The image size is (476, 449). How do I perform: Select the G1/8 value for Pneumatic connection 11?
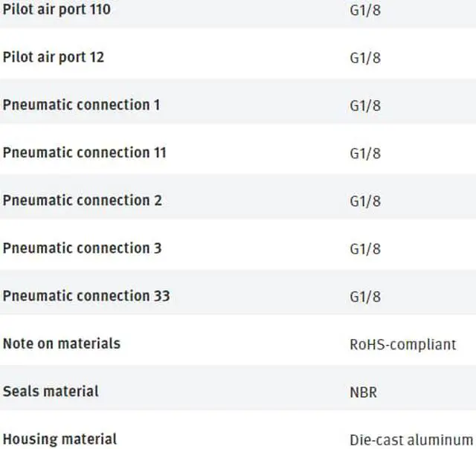tap(364, 153)
